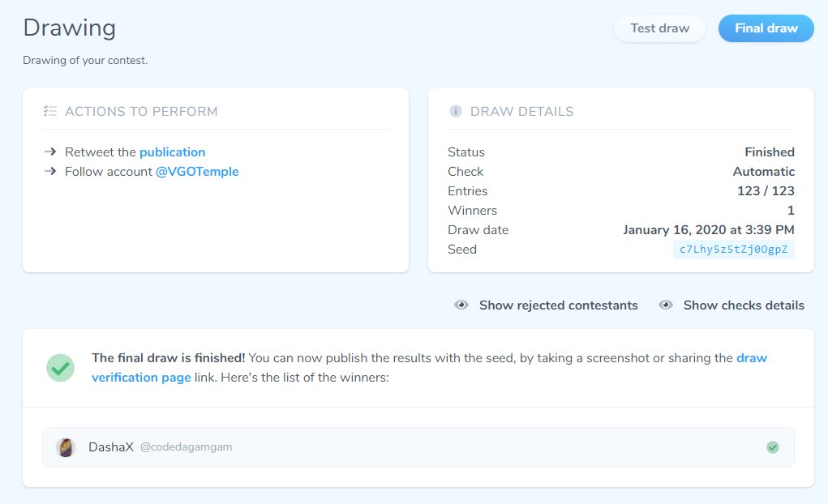The height and width of the screenshot is (504, 828).
Task: Open DashaX's avatar thumbnail
Action: click(x=66, y=447)
